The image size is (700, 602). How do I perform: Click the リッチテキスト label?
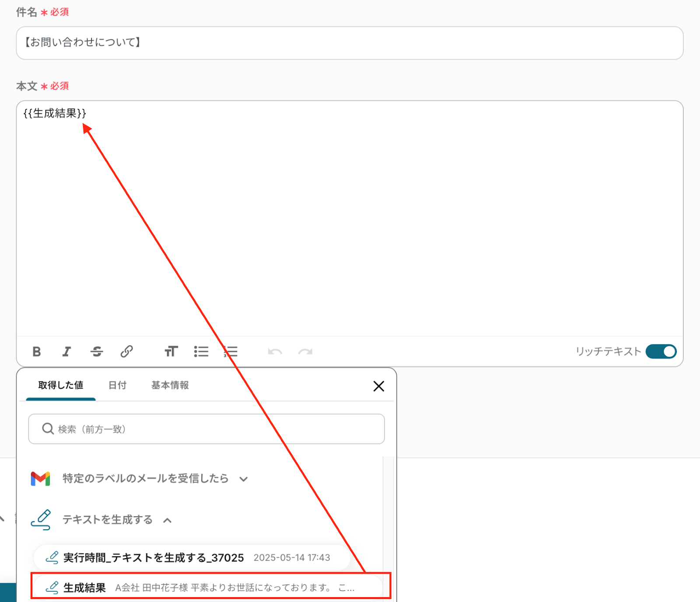[x=608, y=352]
